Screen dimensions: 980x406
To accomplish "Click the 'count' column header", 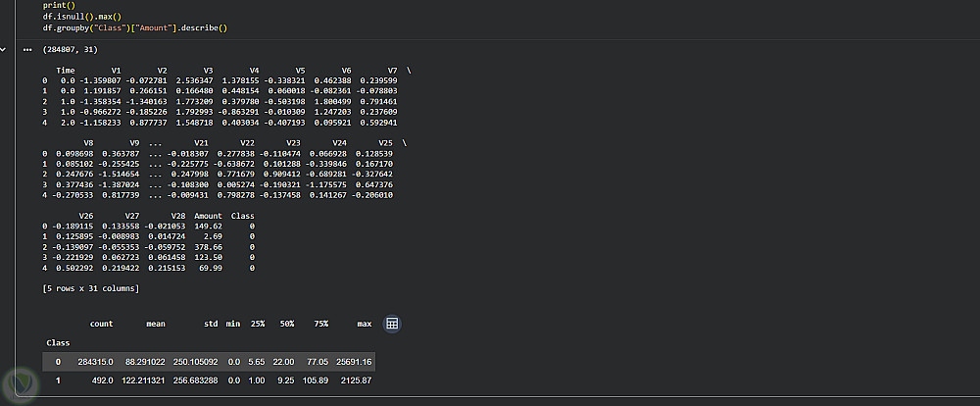I will [101, 324].
